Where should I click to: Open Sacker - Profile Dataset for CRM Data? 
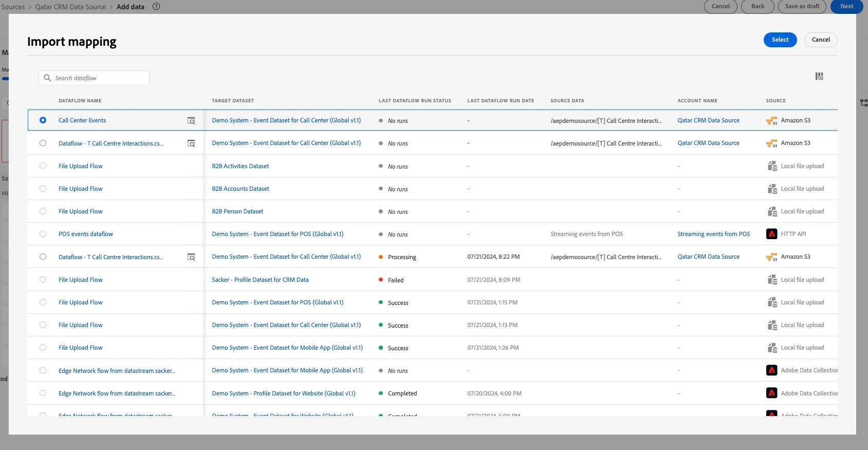(260, 280)
